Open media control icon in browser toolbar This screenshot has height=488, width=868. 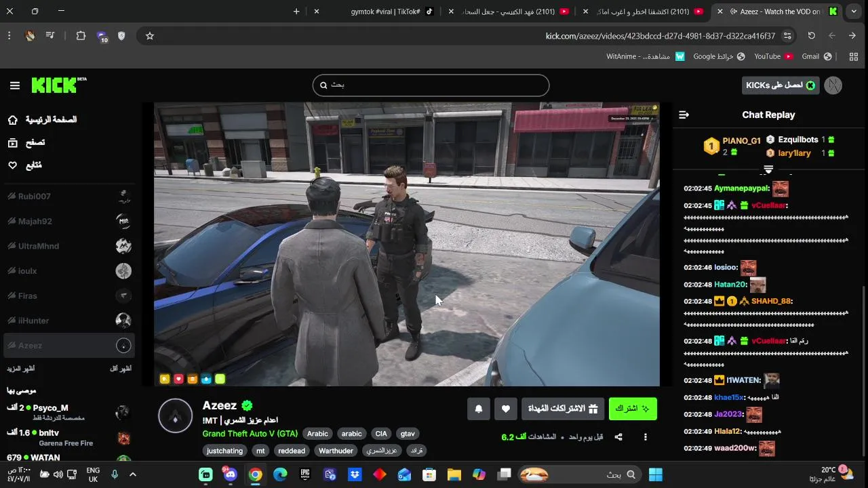pyautogui.click(x=50, y=36)
